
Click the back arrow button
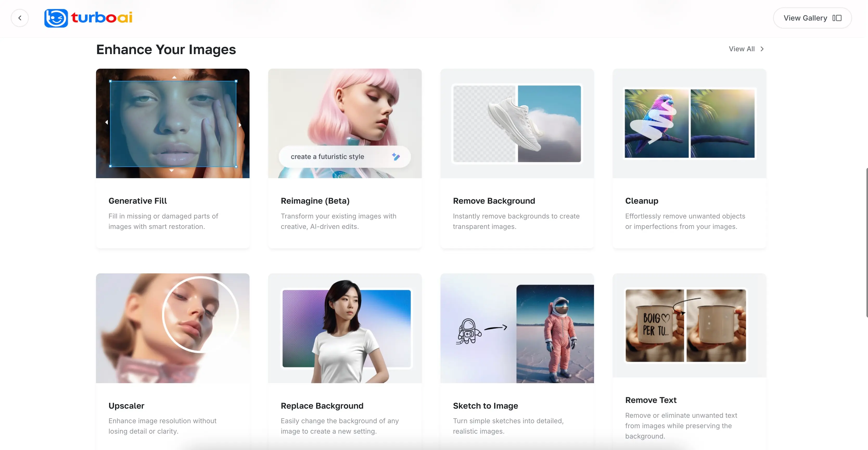20,18
